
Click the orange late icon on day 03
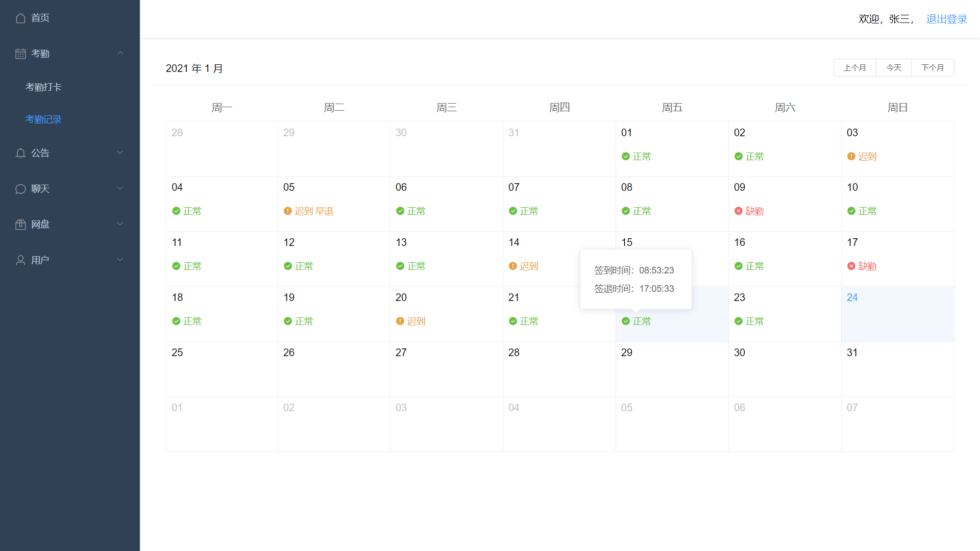tap(851, 157)
